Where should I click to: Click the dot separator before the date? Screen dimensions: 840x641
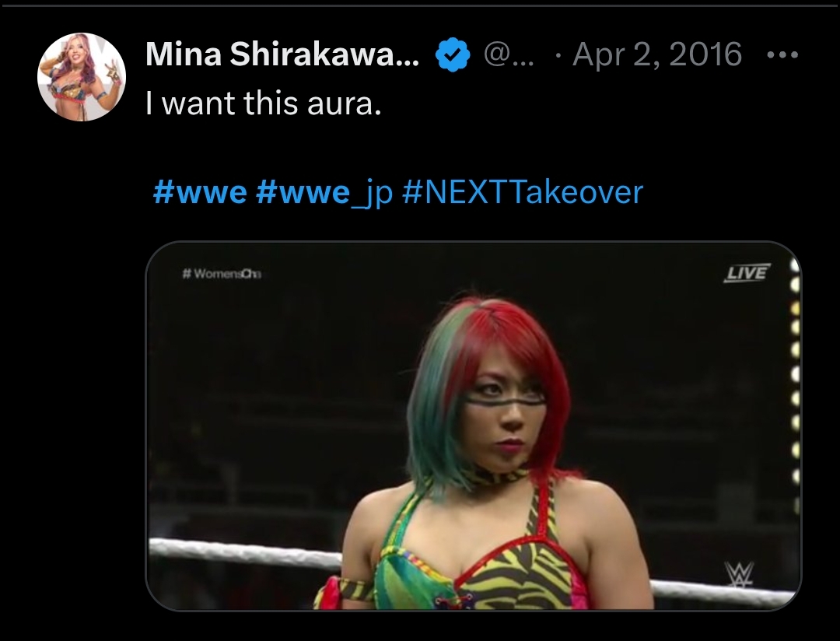tap(558, 55)
